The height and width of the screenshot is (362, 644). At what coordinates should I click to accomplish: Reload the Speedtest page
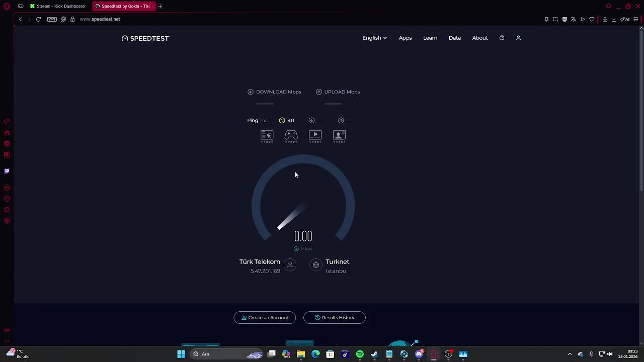coord(38,19)
